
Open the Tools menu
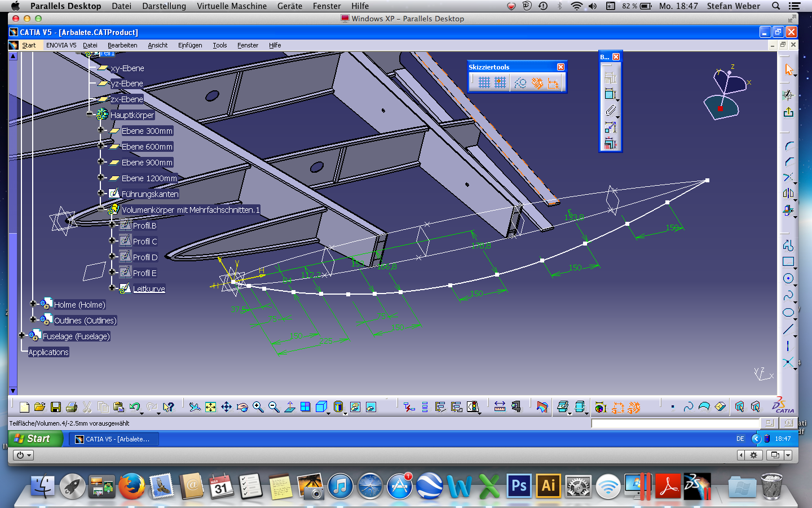220,45
